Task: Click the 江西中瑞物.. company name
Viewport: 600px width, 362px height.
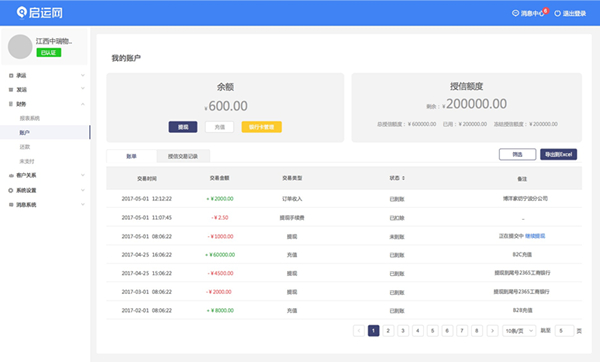Action: pos(54,41)
